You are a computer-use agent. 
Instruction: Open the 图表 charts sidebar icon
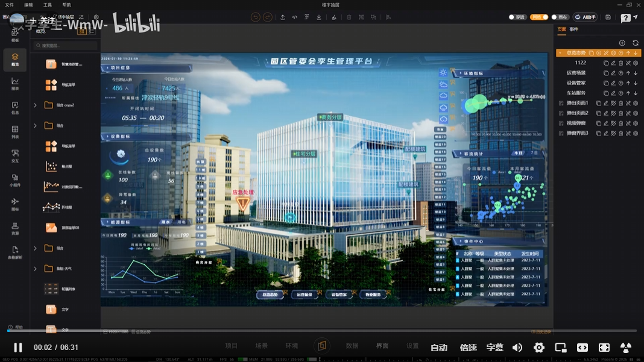(15, 84)
